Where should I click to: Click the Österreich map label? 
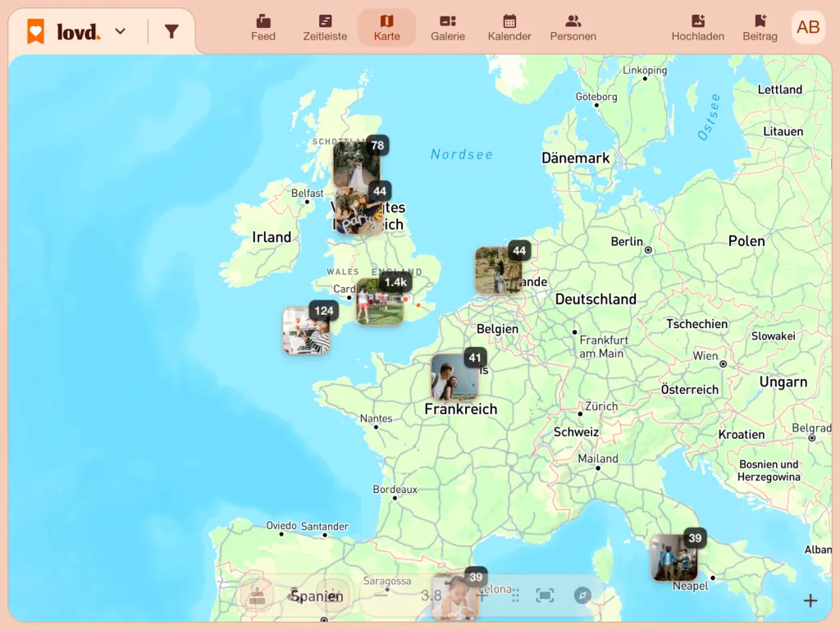pyautogui.click(x=689, y=390)
